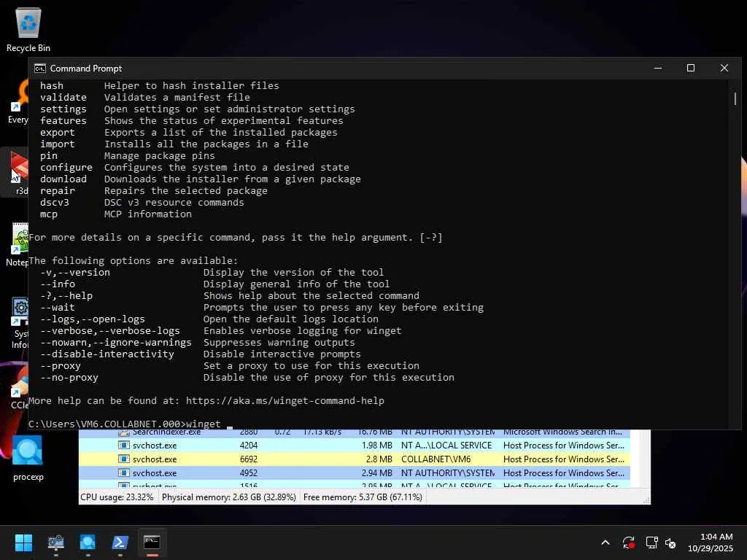Click the svchost.exe 4952 process icon

(x=124, y=472)
